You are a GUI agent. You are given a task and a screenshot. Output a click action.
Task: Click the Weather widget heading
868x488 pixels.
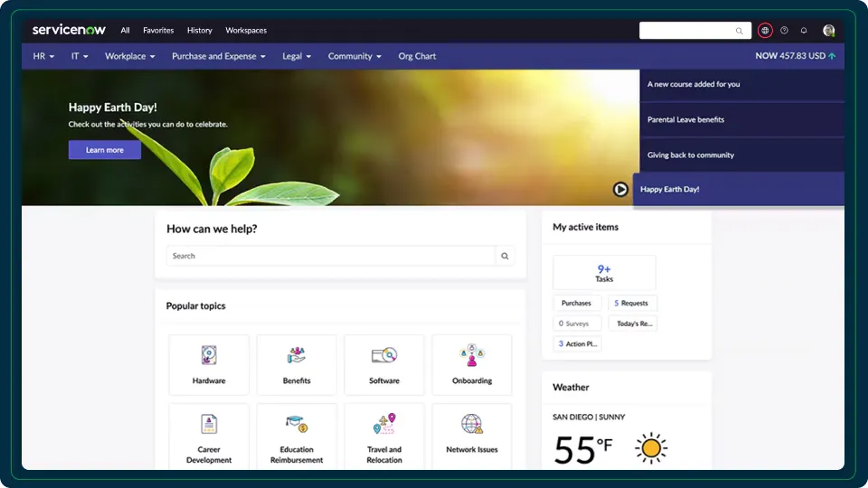[x=571, y=388]
